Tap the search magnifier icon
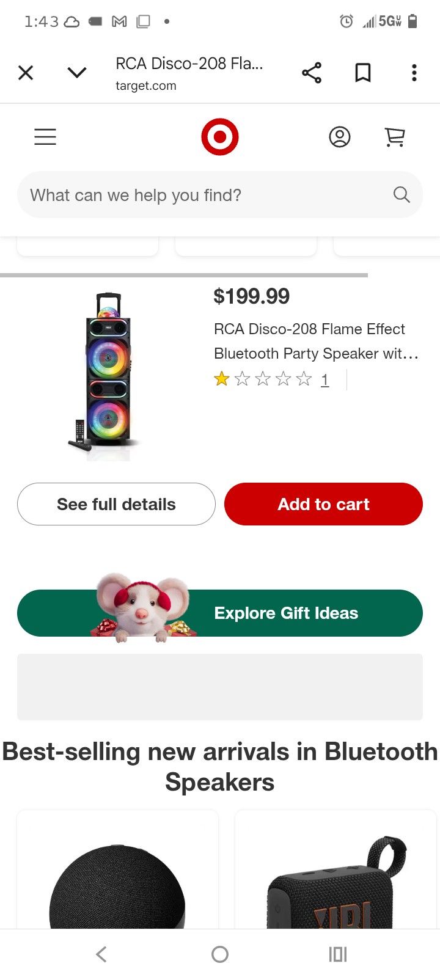440x980 pixels. [x=401, y=194]
